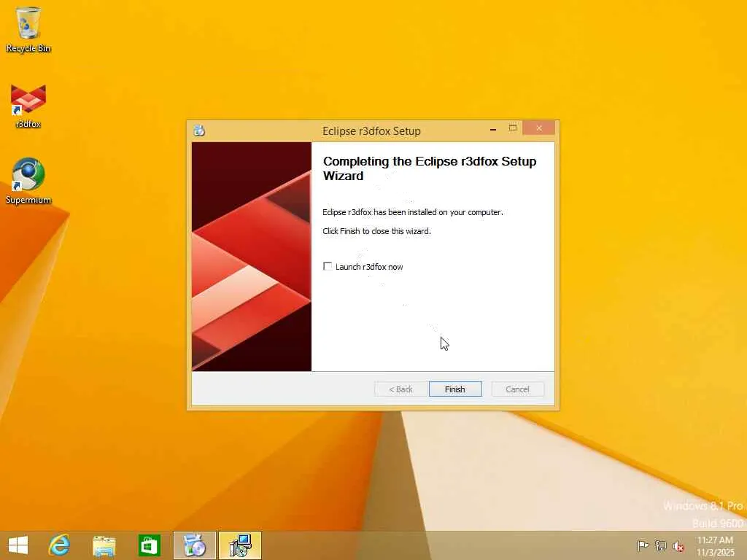The image size is (747, 560).
Task: Open File Explorer from the taskbar
Action: [x=104, y=545]
